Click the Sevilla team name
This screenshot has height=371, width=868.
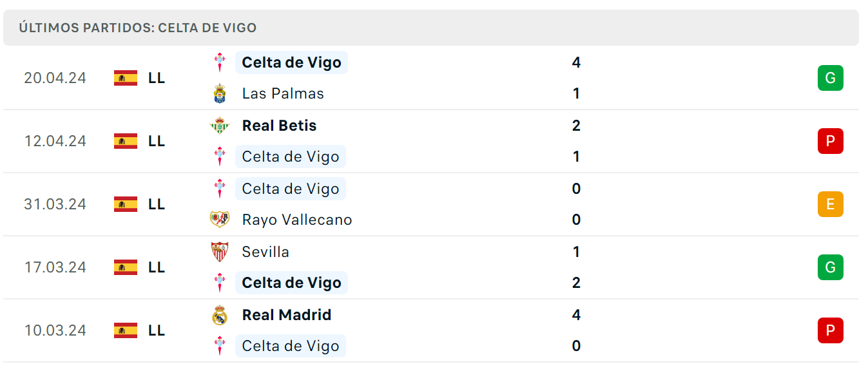coord(265,252)
